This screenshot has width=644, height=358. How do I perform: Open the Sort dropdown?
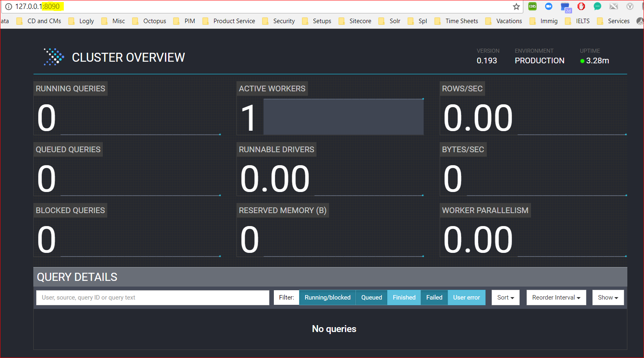pyautogui.click(x=505, y=298)
